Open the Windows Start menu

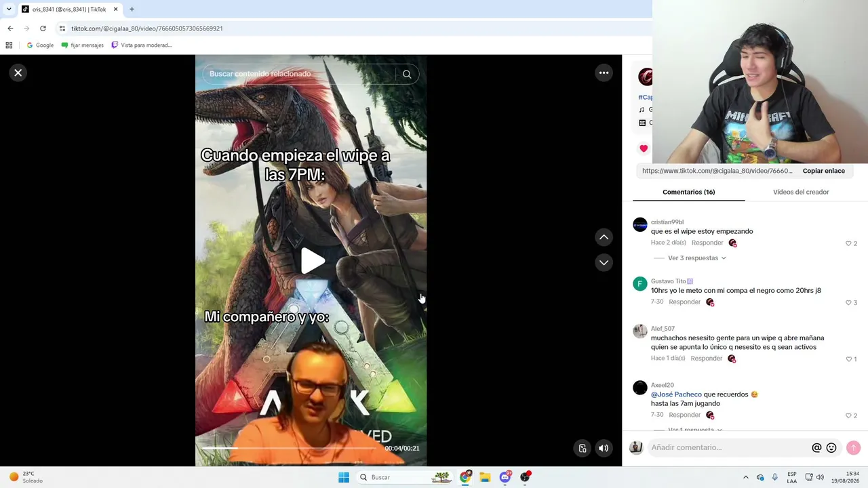click(x=344, y=477)
